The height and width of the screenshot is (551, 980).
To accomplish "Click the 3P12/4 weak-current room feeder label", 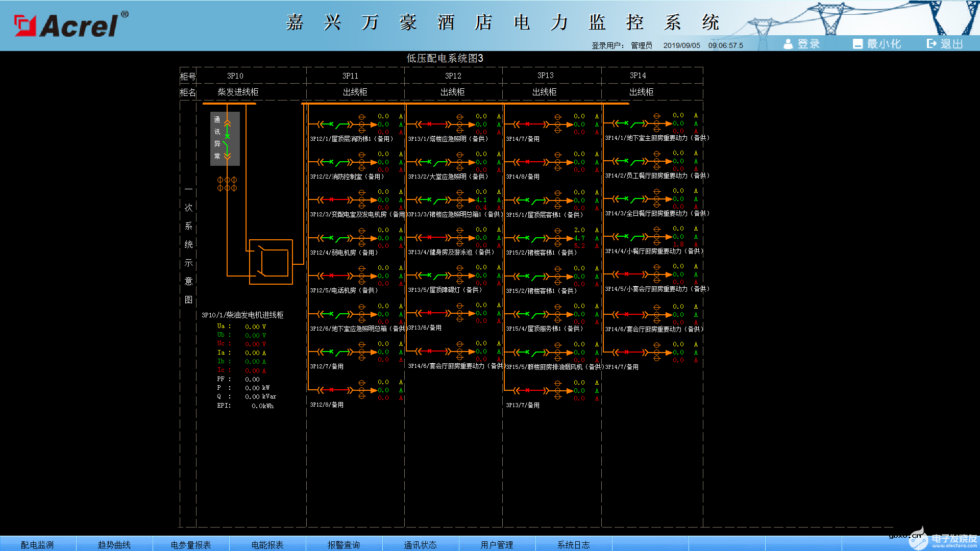I will (x=344, y=253).
